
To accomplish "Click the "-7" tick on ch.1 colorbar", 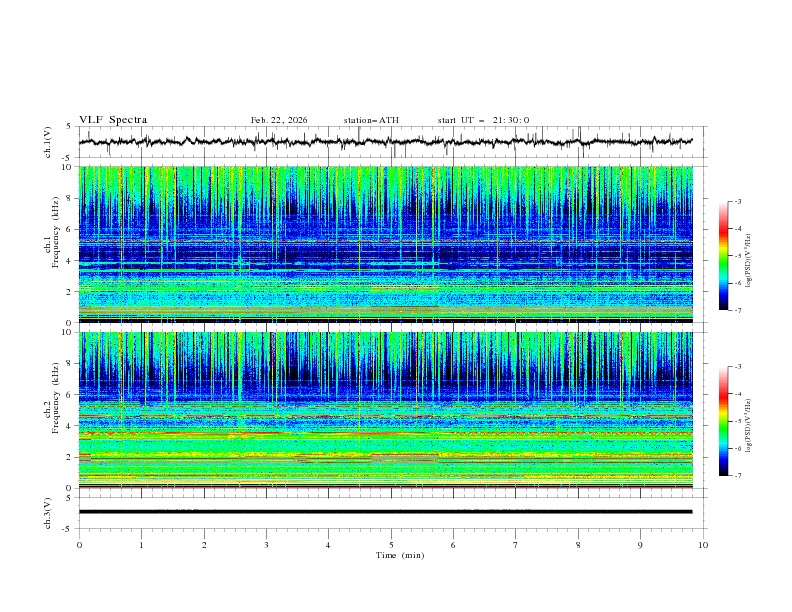I will point(738,310).
